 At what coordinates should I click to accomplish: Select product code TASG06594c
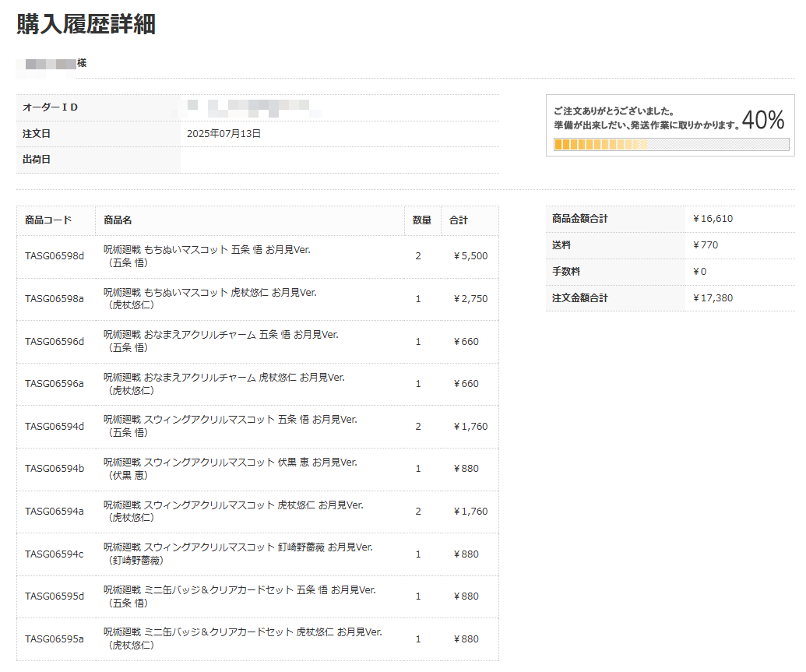click(55, 554)
